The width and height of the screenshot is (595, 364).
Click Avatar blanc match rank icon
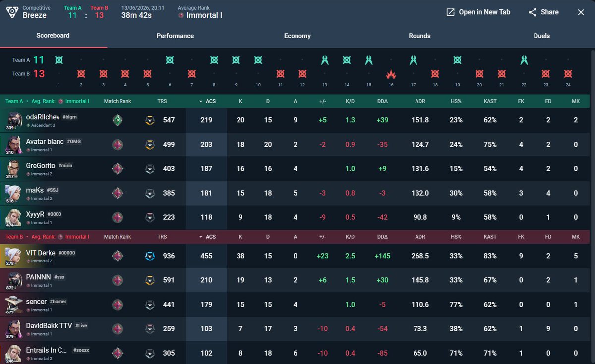[118, 145]
